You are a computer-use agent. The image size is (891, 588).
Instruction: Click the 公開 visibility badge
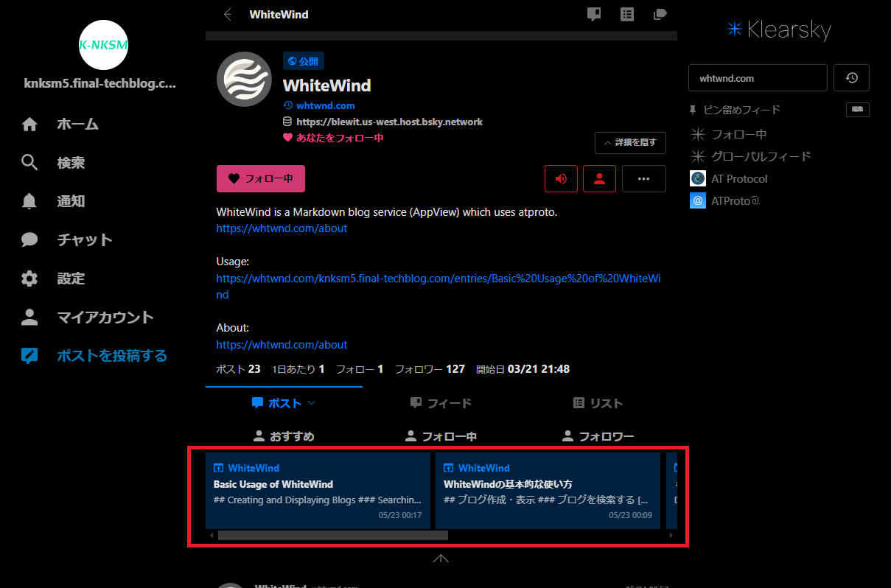[304, 61]
